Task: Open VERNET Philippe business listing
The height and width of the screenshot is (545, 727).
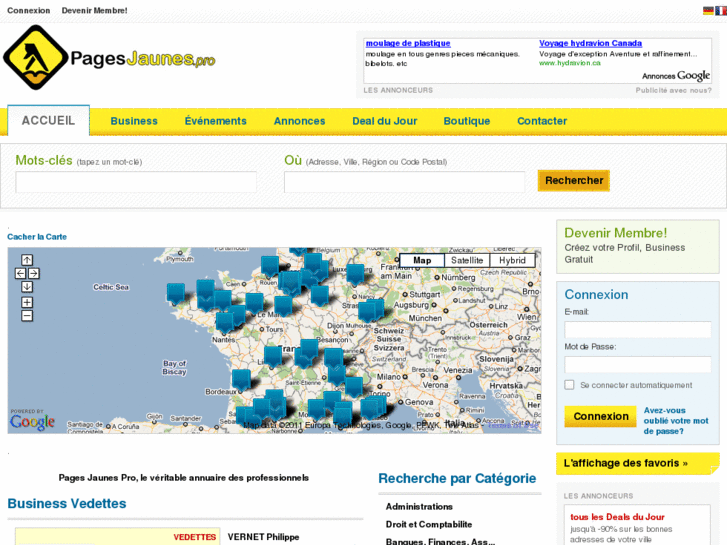Action: click(x=263, y=537)
